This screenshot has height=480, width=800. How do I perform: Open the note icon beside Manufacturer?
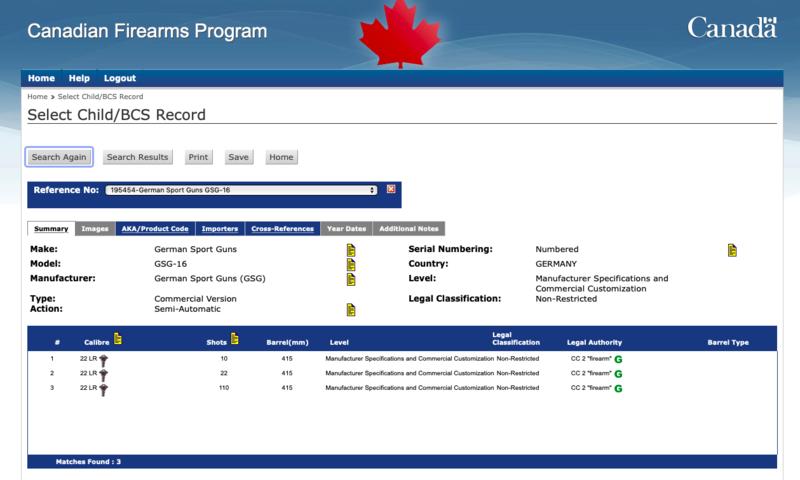(x=351, y=280)
